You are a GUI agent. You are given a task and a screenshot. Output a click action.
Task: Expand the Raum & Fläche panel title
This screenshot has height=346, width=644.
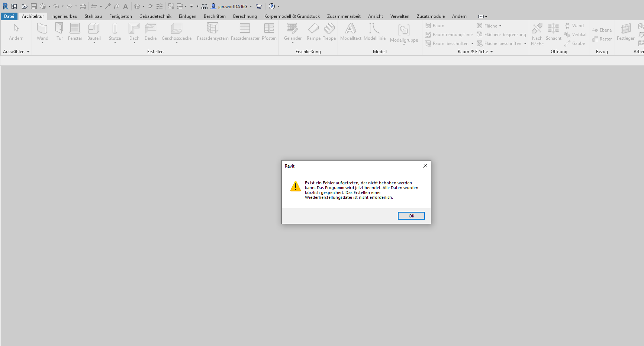(475, 52)
